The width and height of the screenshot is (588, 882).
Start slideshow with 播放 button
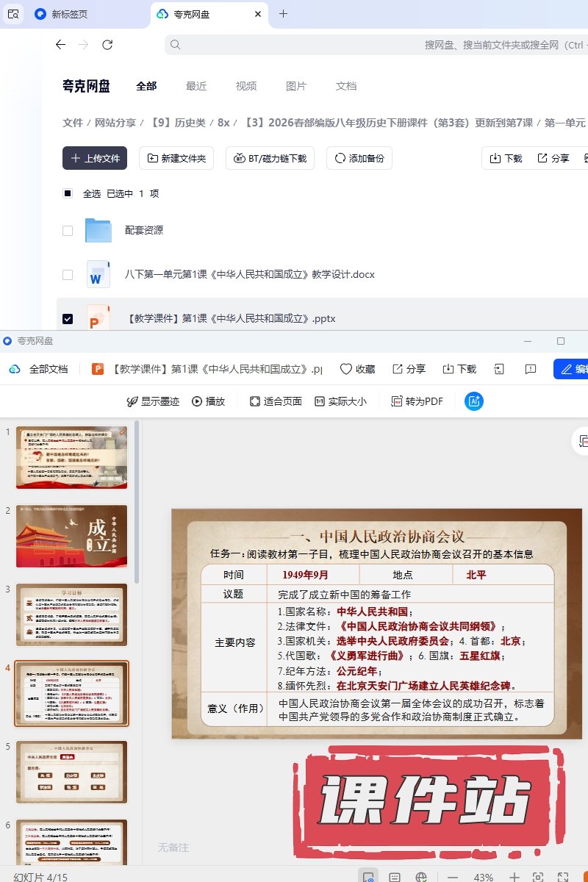[x=197, y=401]
